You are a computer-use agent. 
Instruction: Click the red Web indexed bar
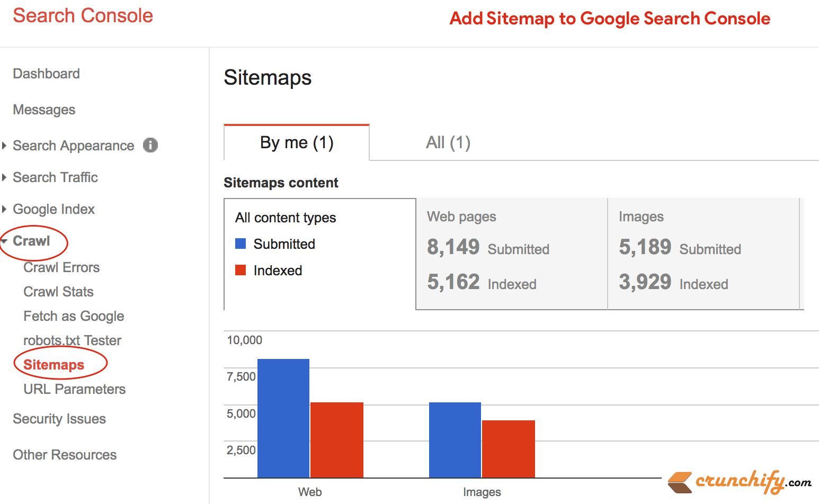tap(337, 440)
